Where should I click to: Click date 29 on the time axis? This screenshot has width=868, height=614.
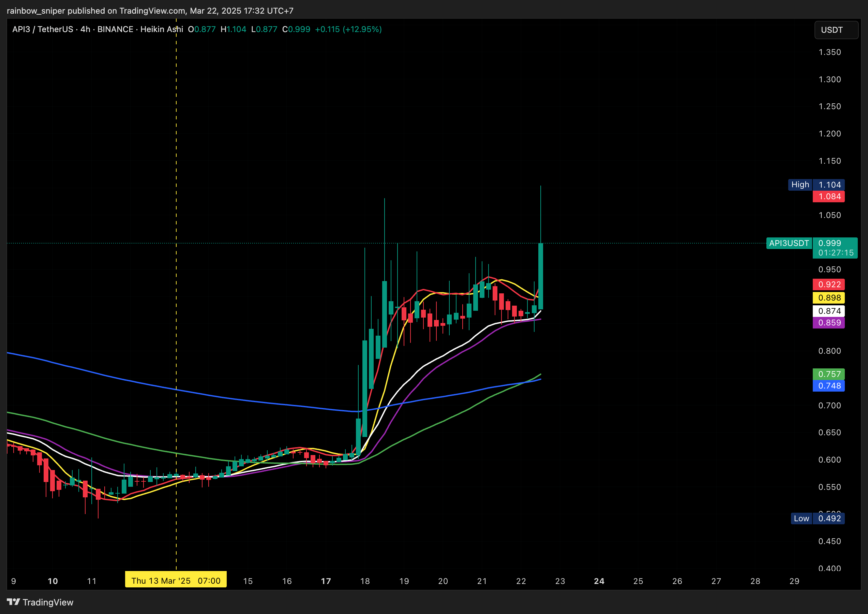pyautogui.click(x=794, y=581)
